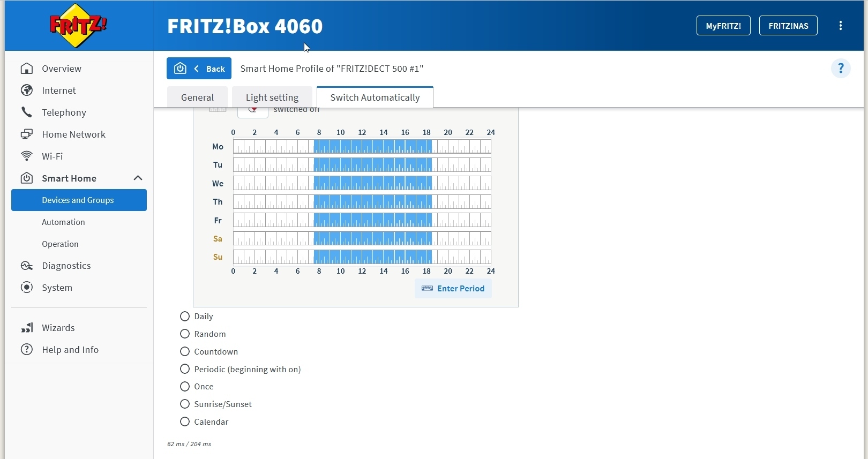Click the FRITZ!Box 4060 title
This screenshot has height=459, width=868.
[245, 26]
